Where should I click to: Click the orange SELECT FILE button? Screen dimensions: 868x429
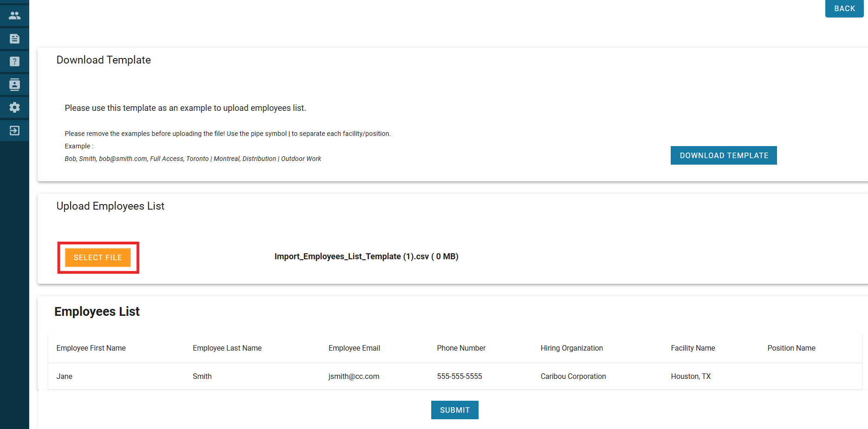98,257
